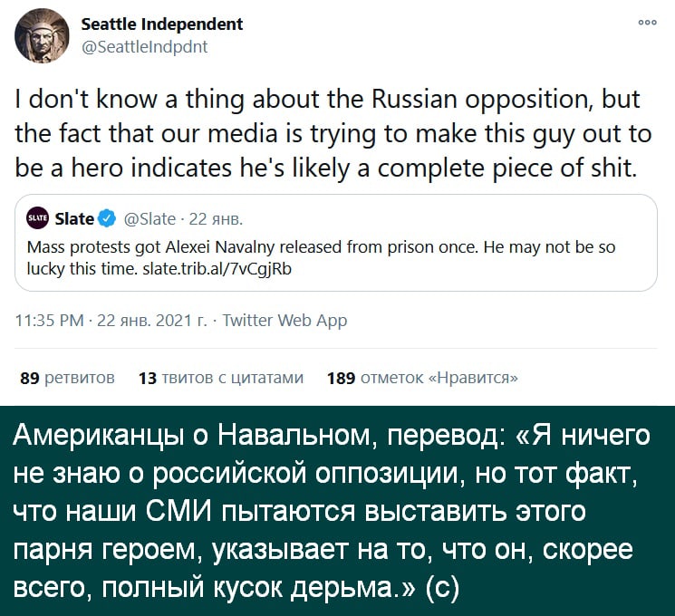View the 89 ретвитов list

point(66,378)
